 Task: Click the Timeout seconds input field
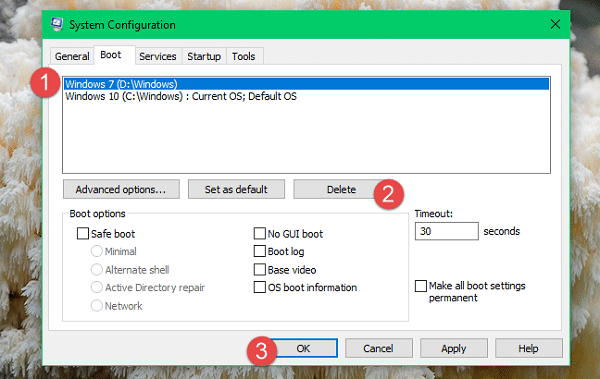point(447,231)
